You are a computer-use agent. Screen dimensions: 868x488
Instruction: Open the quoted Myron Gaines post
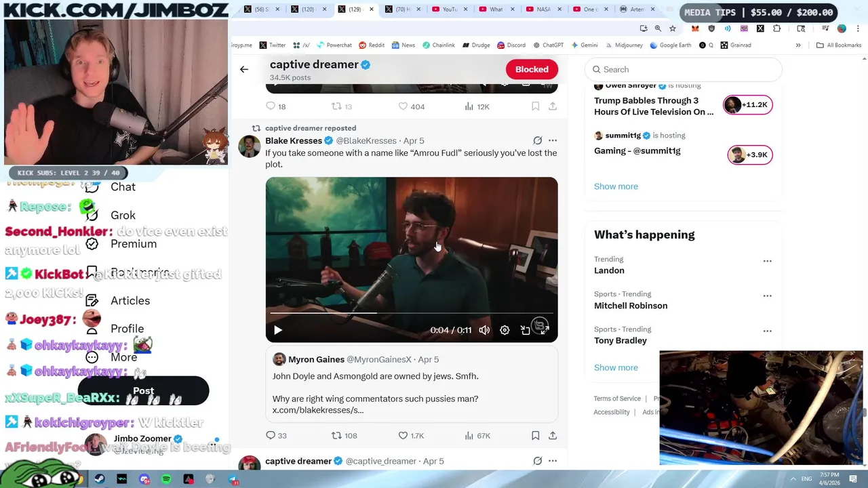coord(412,385)
